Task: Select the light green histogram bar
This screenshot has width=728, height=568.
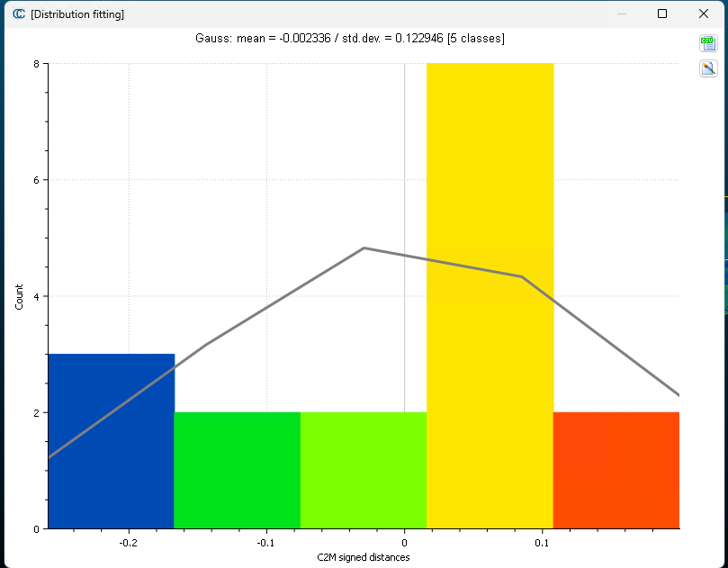Action: tap(364, 470)
